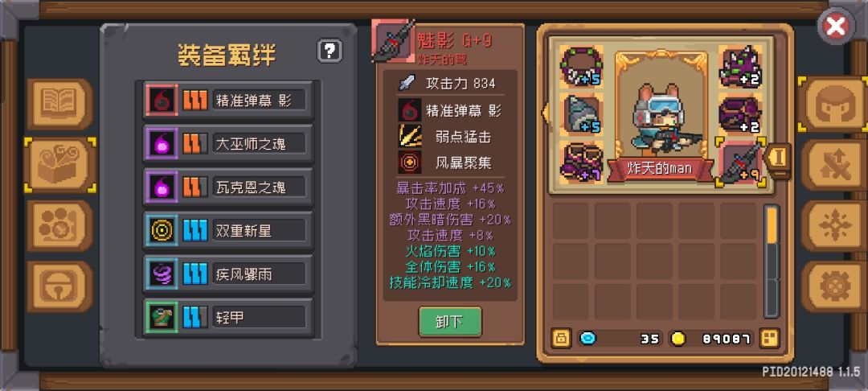This screenshot has width=868, height=391.
Task: Select the purple boots +7 slot
Action: point(581,162)
